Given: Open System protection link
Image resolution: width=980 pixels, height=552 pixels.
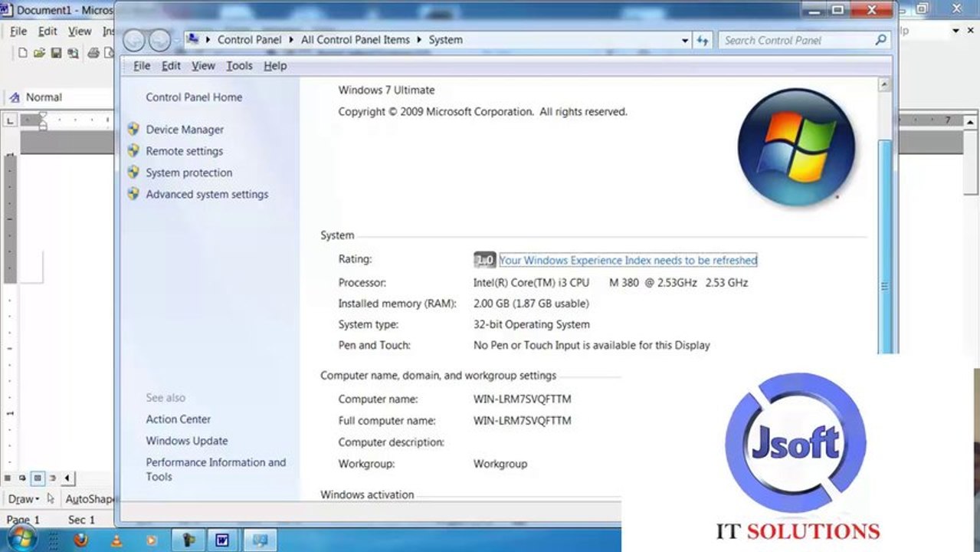Looking at the screenshot, I should [188, 172].
